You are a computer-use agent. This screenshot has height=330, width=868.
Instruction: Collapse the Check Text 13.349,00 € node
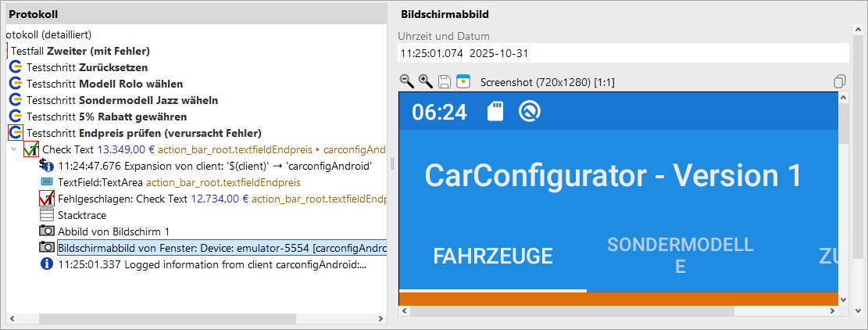click(x=15, y=149)
